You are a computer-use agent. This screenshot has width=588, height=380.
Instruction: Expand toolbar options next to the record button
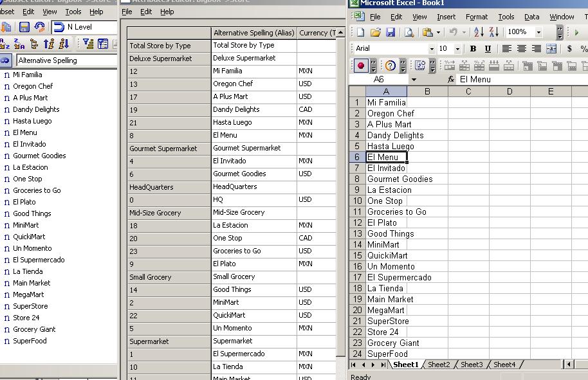(374, 66)
